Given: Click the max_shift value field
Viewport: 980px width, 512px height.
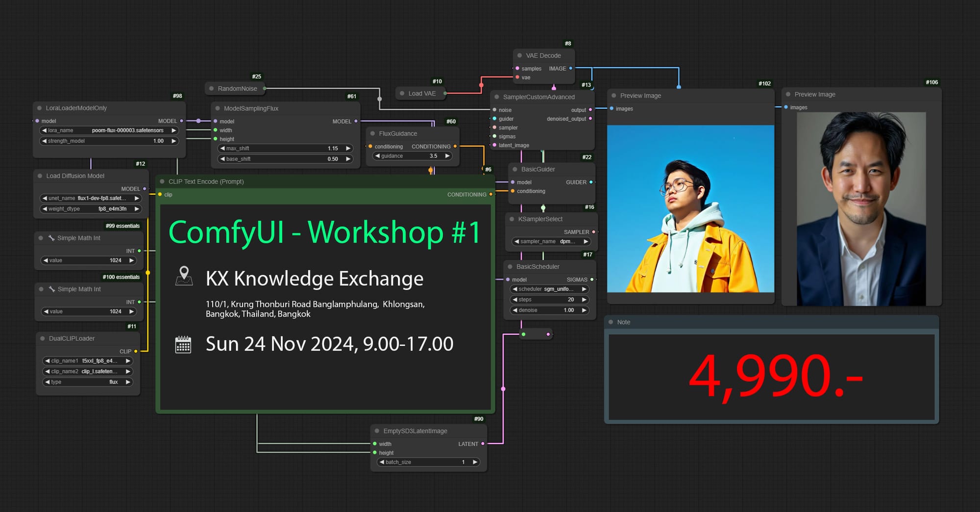Looking at the screenshot, I should point(285,149).
